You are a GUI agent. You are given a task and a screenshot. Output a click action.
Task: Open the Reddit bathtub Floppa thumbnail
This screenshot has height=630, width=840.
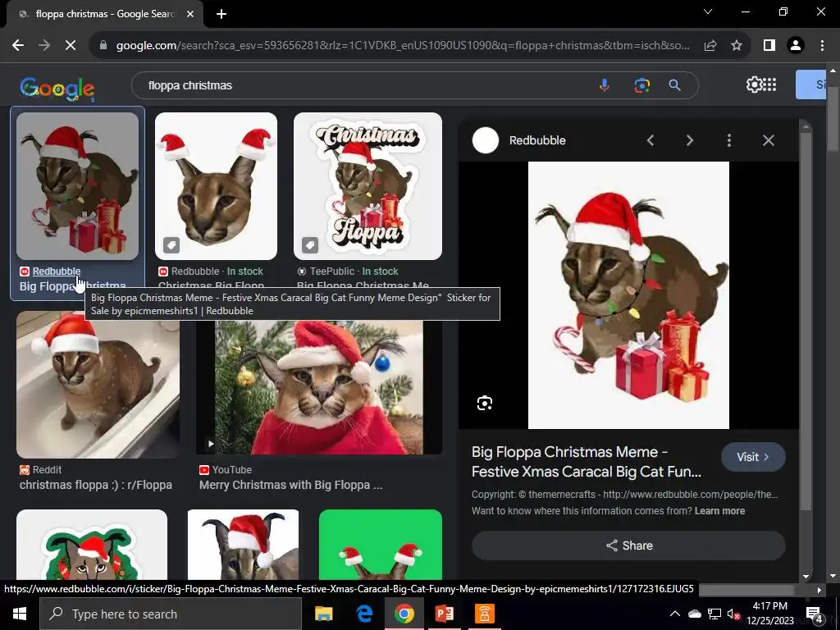tap(98, 385)
